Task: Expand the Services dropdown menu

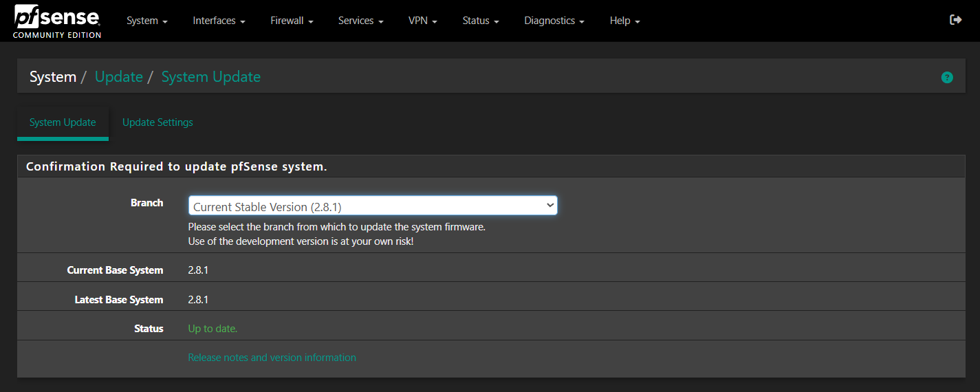Action: pyautogui.click(x=360, y=21)
